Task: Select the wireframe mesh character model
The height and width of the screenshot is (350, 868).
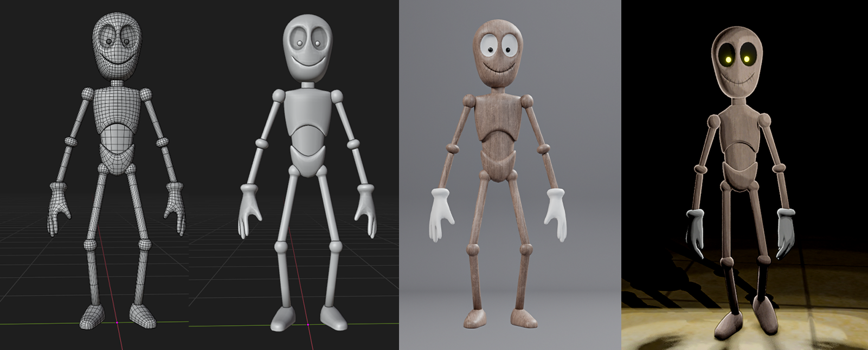Action: [x=117, y=171]
